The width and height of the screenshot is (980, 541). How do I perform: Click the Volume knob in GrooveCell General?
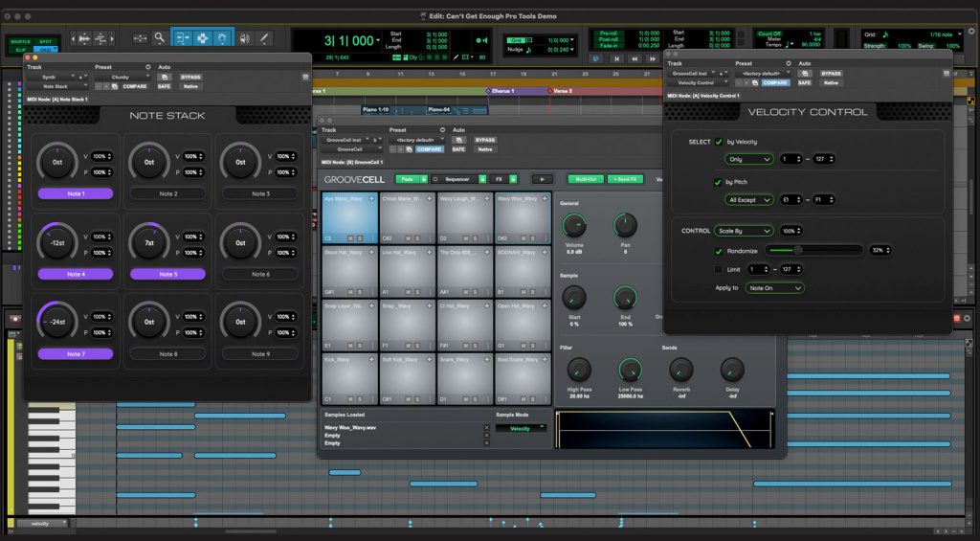[x=574, y=225]
